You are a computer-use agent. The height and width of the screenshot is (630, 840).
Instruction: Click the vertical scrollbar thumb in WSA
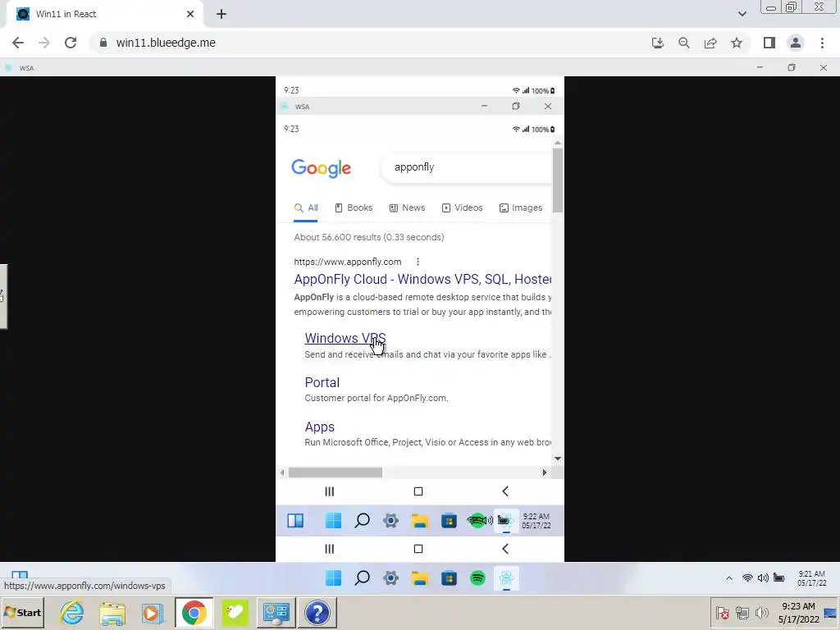[558, 180]
